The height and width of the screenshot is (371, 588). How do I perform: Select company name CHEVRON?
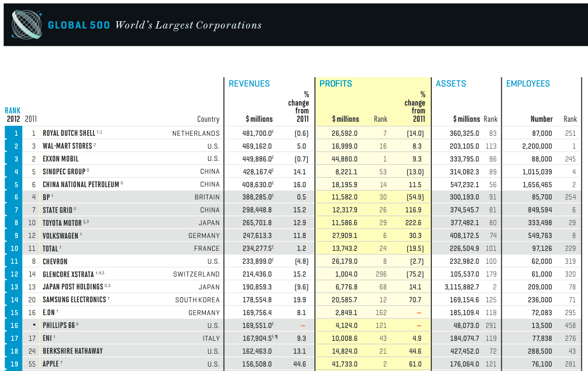click(x=55, y=261)
